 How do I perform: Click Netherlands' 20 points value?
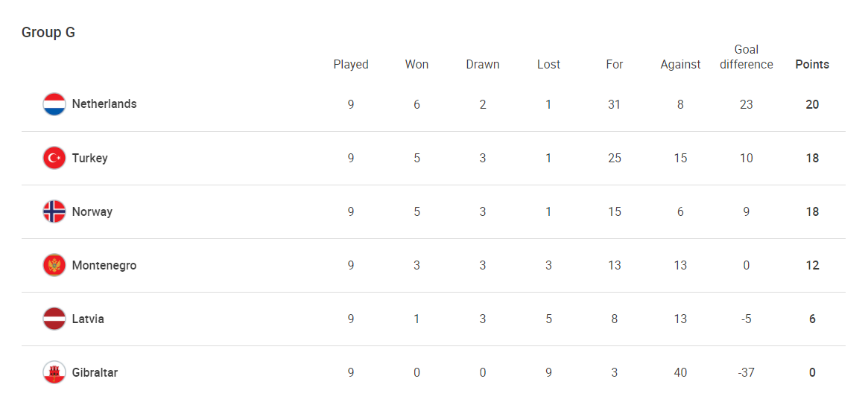(812, 104)
